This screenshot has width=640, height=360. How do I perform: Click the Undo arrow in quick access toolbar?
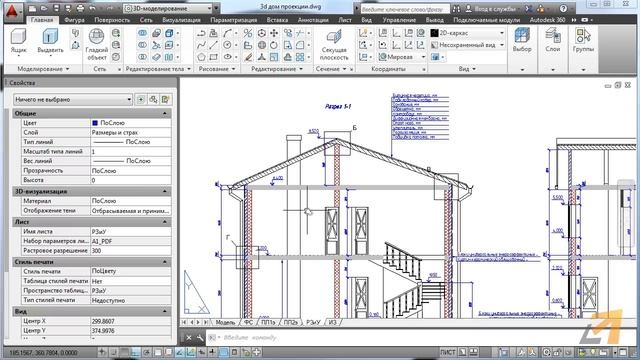pyautogui.click(x=93, y=8)
